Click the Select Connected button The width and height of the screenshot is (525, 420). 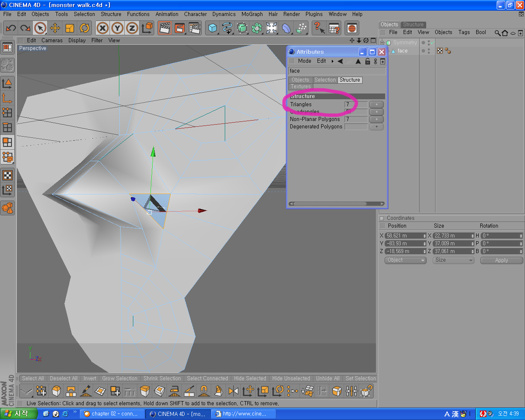[207, 378]
